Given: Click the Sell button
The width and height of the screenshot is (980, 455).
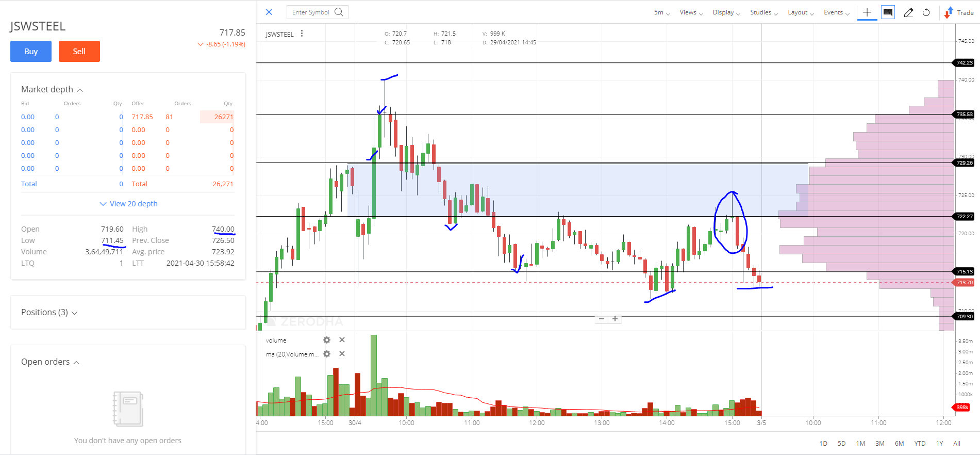Looking at the screenshot, I should tap(79, 52).
